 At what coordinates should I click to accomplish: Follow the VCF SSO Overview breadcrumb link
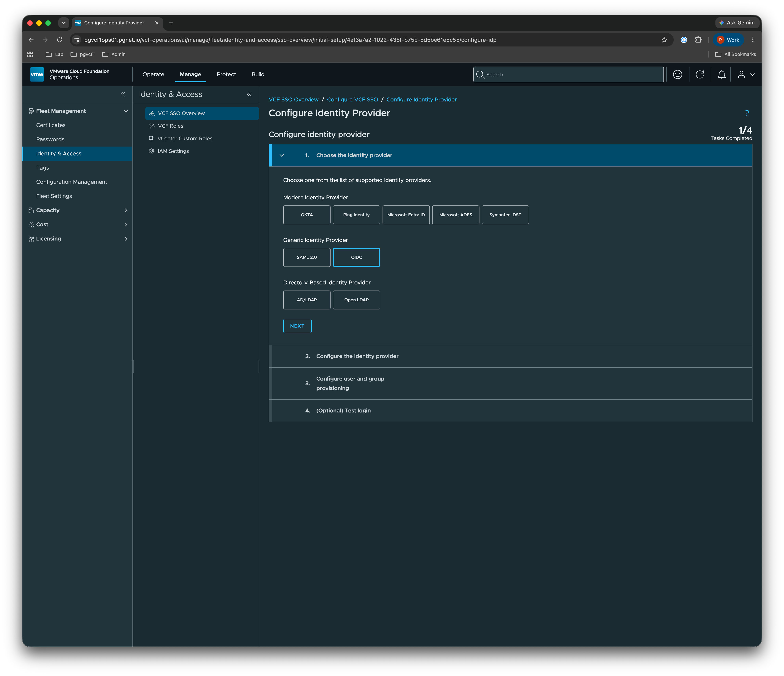click(x=293, y=99)
